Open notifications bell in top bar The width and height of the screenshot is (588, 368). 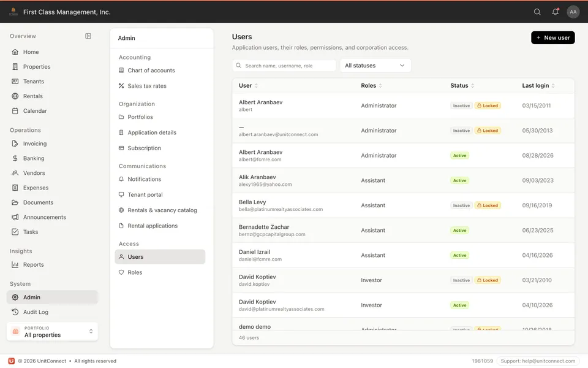(x=556, y=12)
